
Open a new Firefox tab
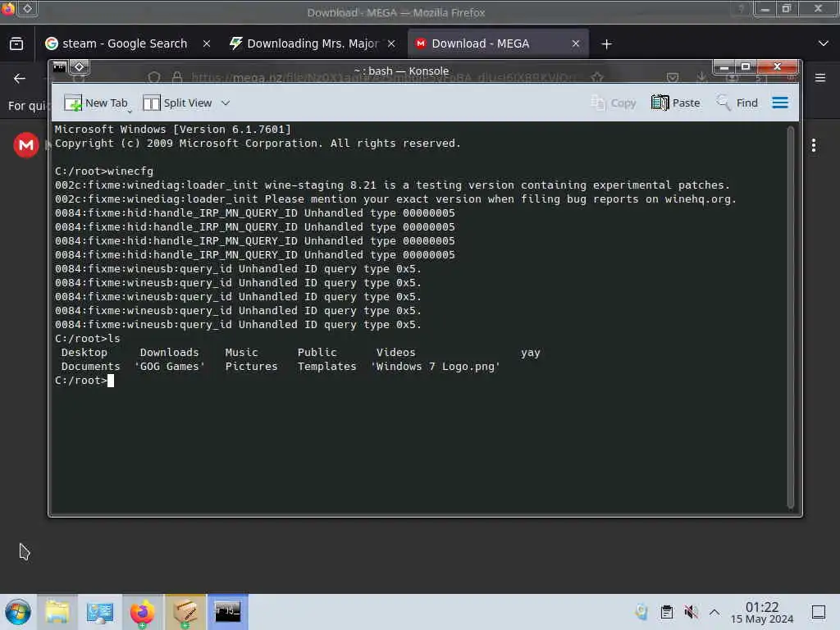[x=606, y=44]
